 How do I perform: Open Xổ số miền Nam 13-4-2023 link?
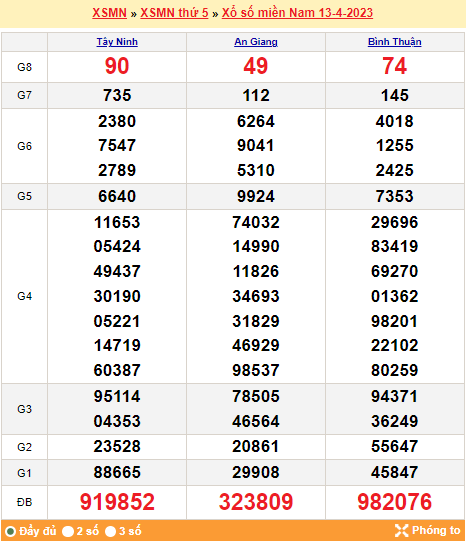point(297,13)
